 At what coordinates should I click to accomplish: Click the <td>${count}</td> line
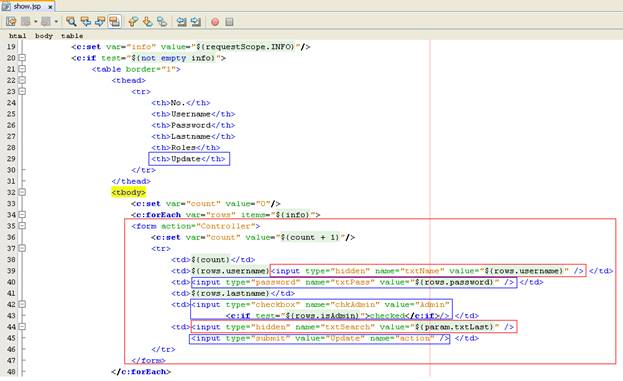pyautogui.click(x=213, y=259)
